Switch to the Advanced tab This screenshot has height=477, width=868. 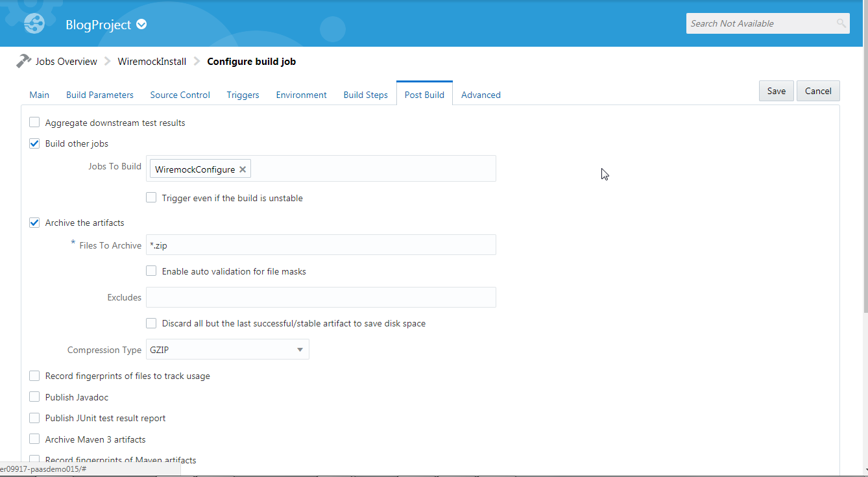pyautogui.click(x=481, y=94)
